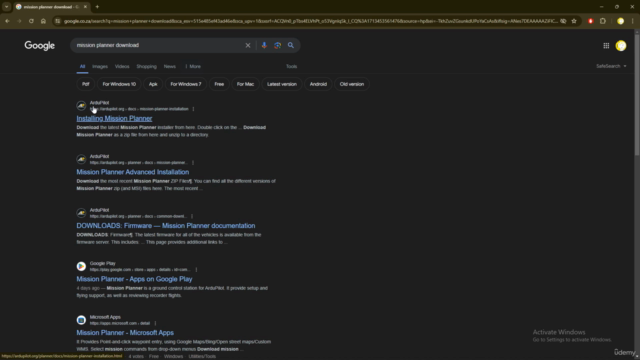The image size is (640, 360).
Task: Open the red extension icon
Action: [x=590, y=21]
